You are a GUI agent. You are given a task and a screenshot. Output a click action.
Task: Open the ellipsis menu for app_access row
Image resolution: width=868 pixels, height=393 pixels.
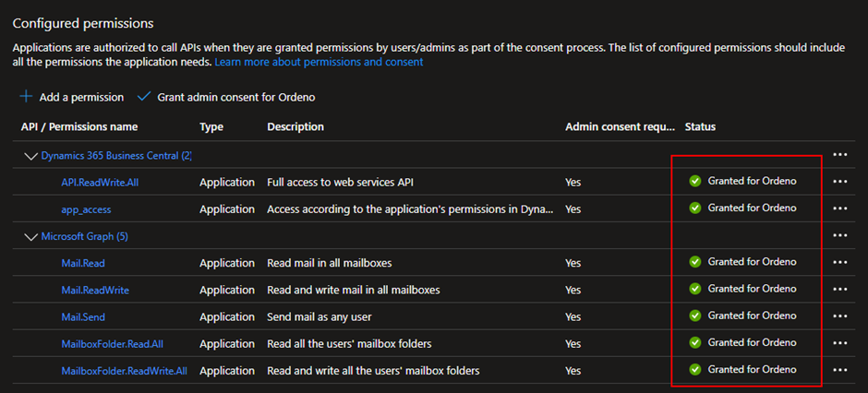839,208
